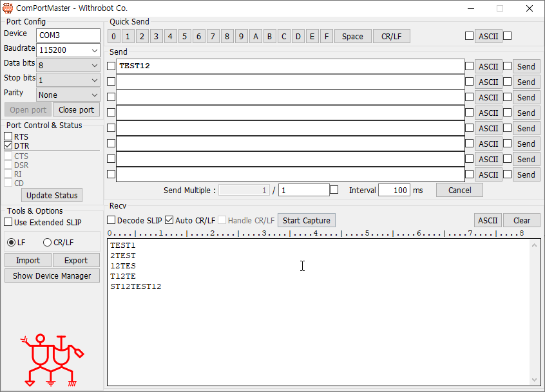Click Quick Send button C

coord(284,37)
